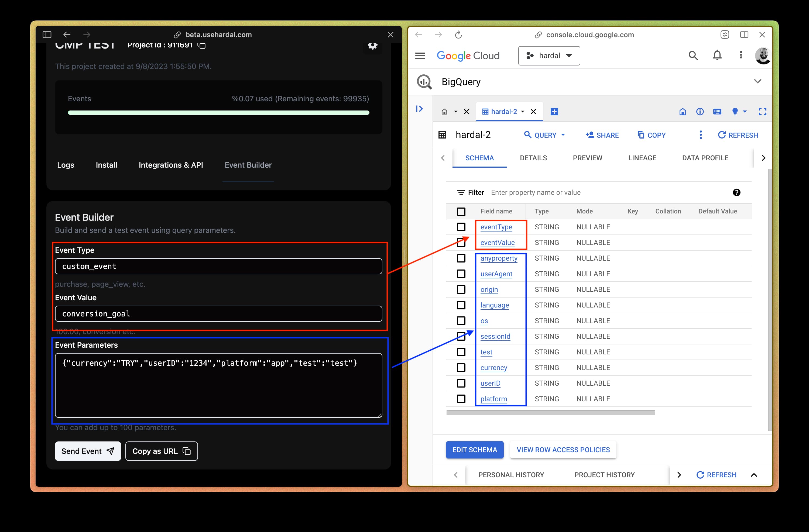The width and height of the screenshot is (809, 532).
Task: Open the Logs tab in Hardal
Action: pos(66,165)
